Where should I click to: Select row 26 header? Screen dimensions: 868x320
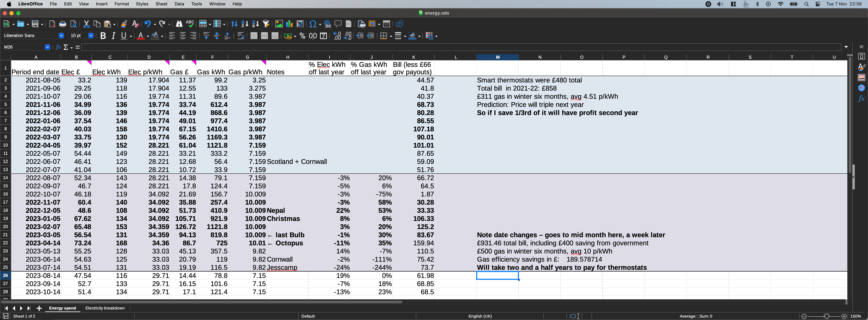click(5, 276)
